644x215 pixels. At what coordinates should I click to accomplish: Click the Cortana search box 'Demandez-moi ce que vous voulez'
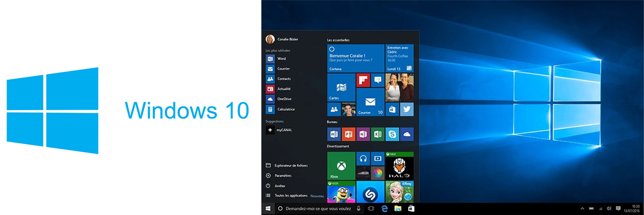pos(319,208)
